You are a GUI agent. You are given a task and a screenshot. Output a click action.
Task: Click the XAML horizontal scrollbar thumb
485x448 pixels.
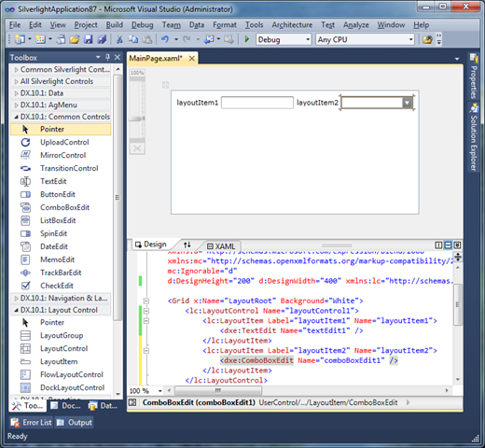[218, 390]
